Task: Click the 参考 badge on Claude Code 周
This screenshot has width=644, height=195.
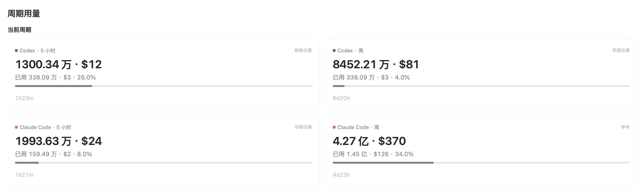Action: click(625, 127)
